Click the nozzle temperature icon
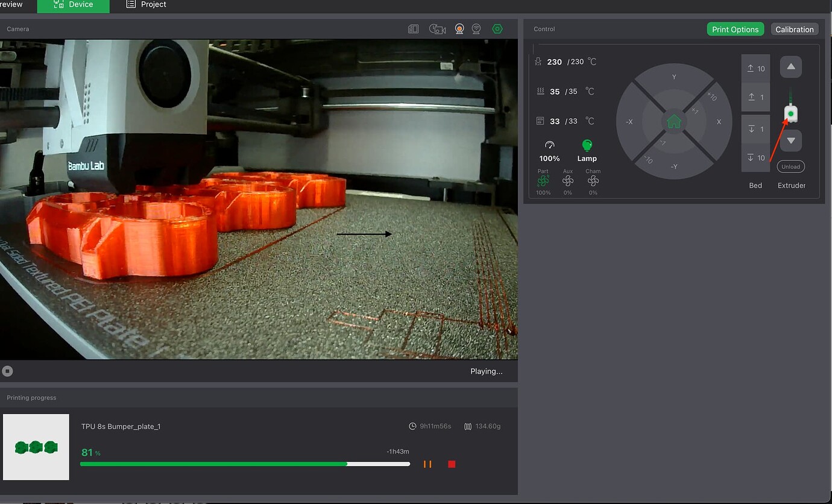The image size is (832, 504). (539, 61)
